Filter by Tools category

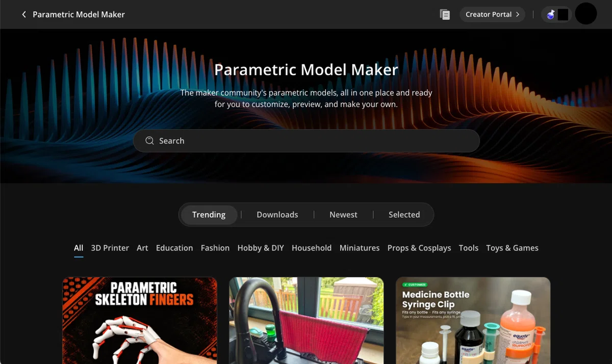coord(468,248)
